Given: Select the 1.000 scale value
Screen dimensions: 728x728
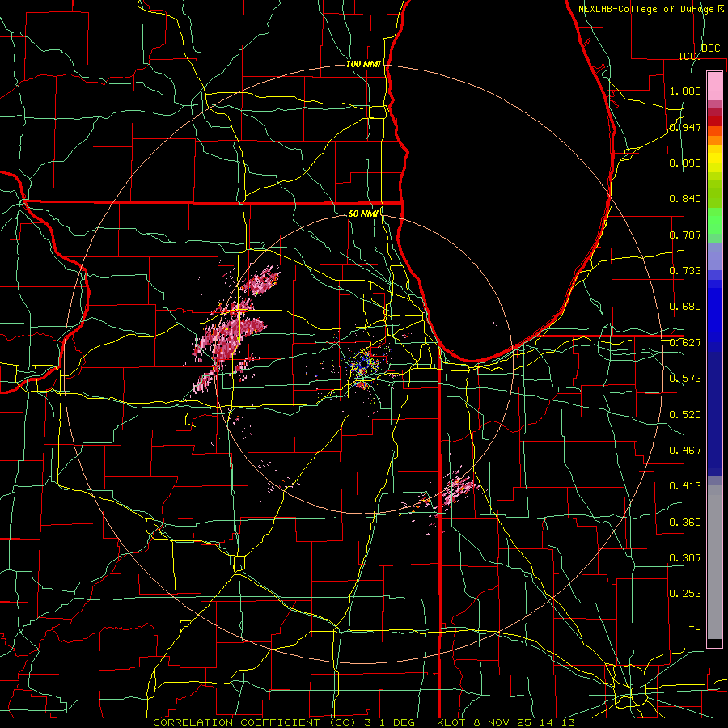Looking at the screenshot, I should 685,91.
